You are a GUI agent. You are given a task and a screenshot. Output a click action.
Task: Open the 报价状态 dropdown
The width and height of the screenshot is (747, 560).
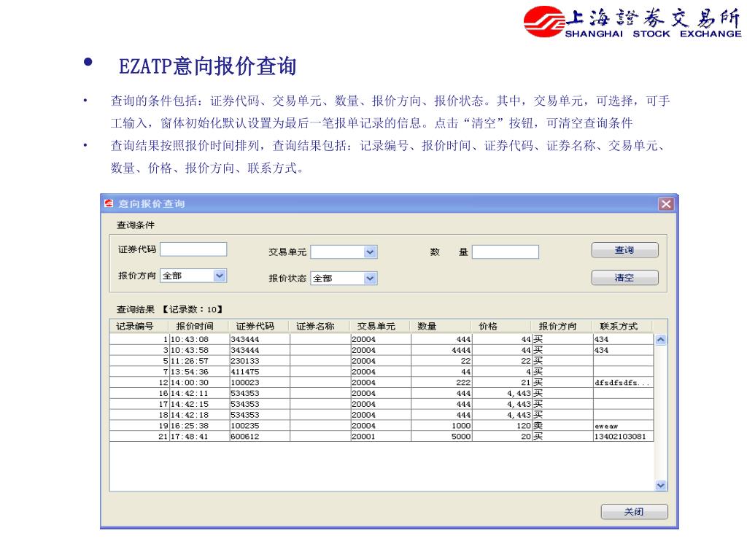tap(370, 278)
